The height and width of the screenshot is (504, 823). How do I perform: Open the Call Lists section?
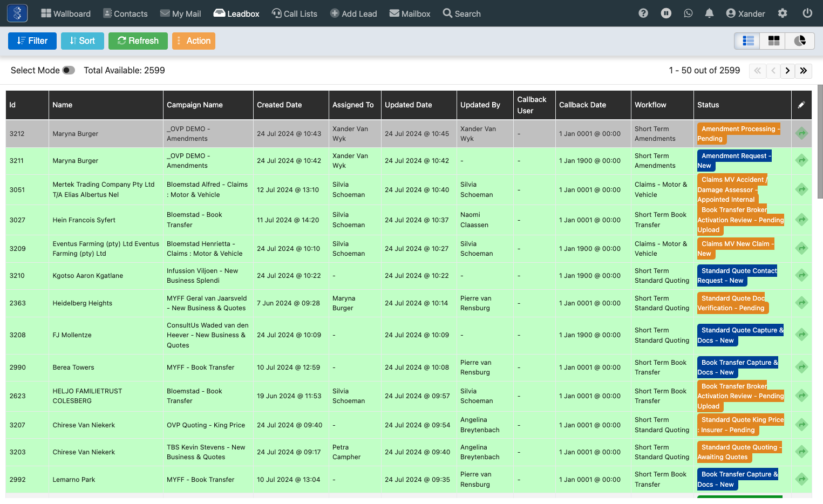pos(295,13)
